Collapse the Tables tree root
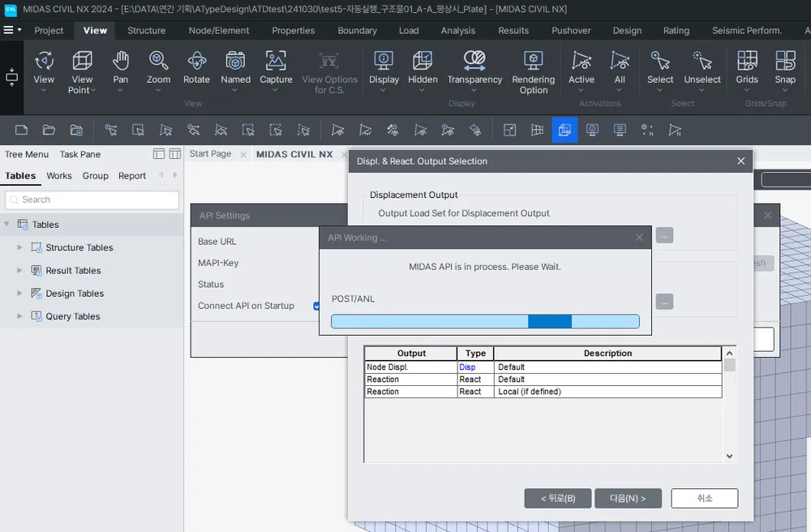This screenshot has width=811, height=532. (6, 224)
